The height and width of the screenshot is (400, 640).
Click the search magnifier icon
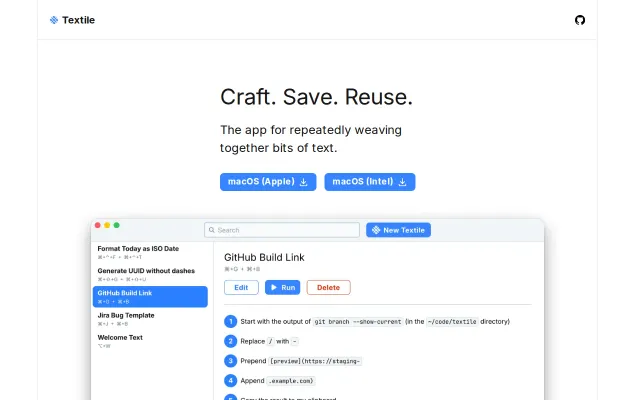click(x=211, y=230)
